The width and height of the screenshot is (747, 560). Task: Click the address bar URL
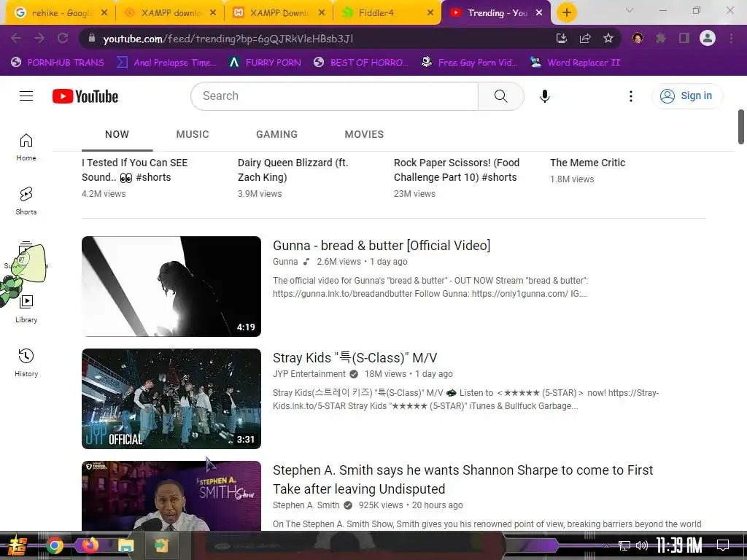pyautogui.click(x=228, y=39)
